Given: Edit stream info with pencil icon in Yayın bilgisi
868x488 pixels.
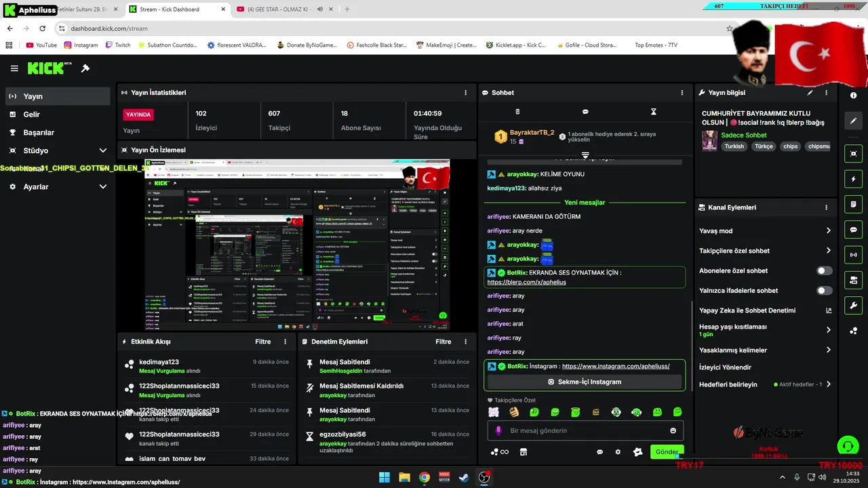Looking at the screenshot, I should pos(810,93).
